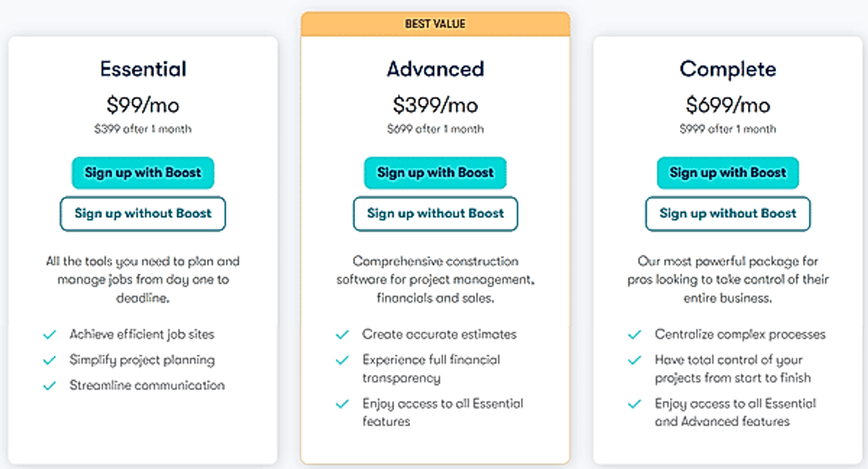The width and height of the screenshot is (868, 469).
Task: Click the $699/mo Complete price
Action: point(728,105)
